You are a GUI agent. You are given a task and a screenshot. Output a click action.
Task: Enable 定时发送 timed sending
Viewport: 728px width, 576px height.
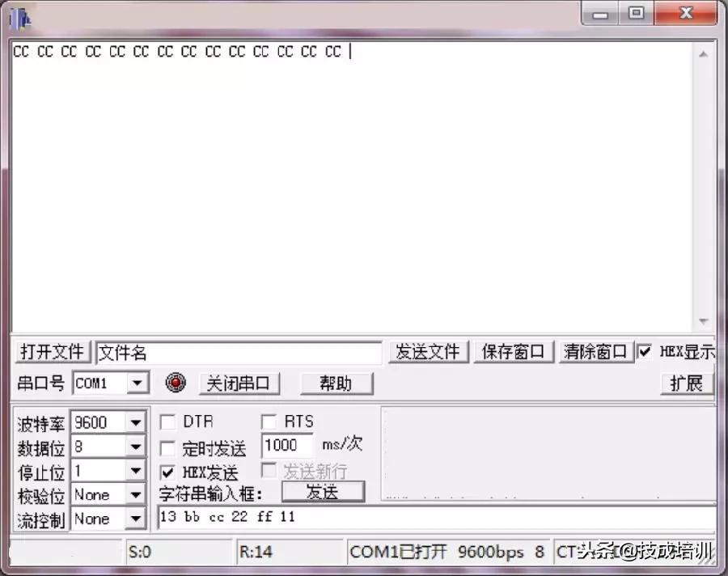point(167,447)
